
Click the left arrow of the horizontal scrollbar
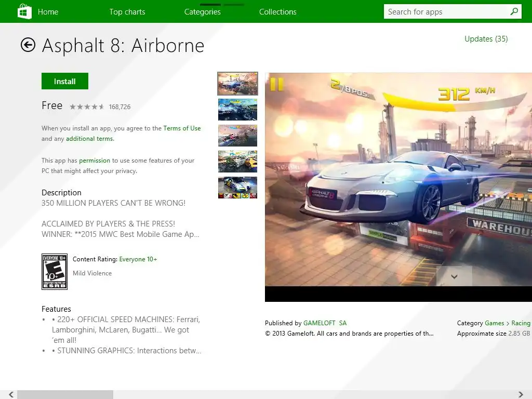click(x=11, y=394)
